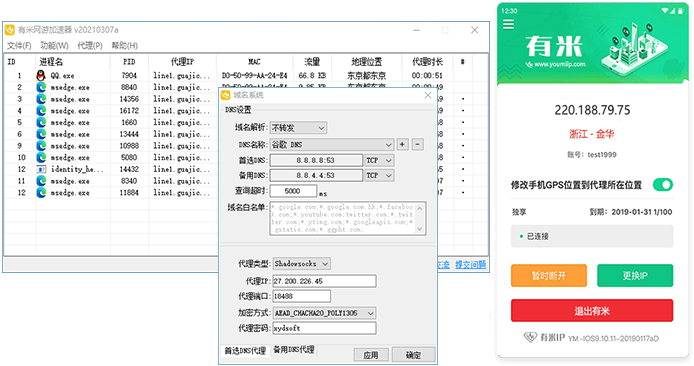This screenshot has width=694, height=366.
Task: Switch to 首选DNS代理 tab
Action: [245, 351]
